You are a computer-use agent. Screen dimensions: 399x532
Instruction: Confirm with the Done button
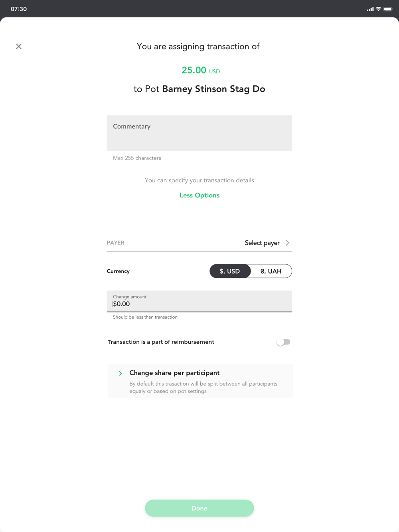click(199, 508)
